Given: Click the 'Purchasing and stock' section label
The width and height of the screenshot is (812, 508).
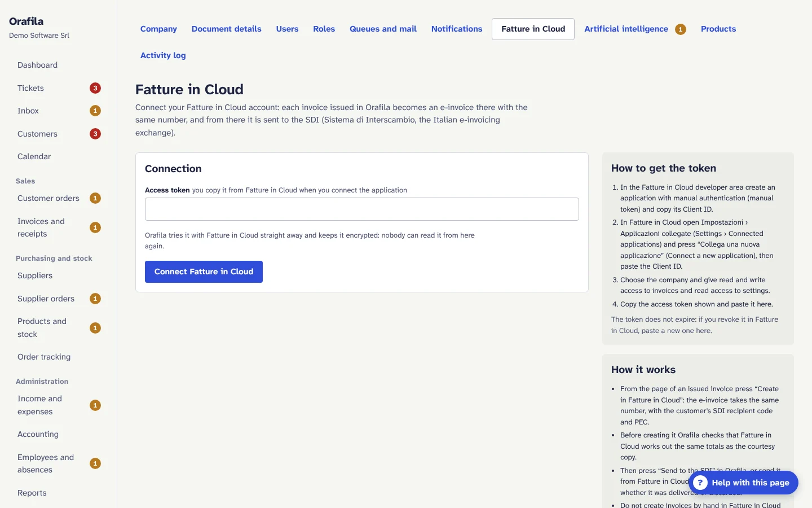Looking at the screenshot, I should 54,259.
